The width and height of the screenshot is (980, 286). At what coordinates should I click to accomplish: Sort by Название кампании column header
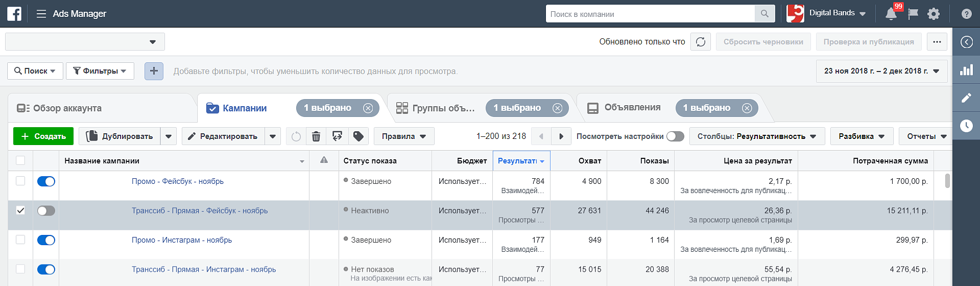[184, 161]
